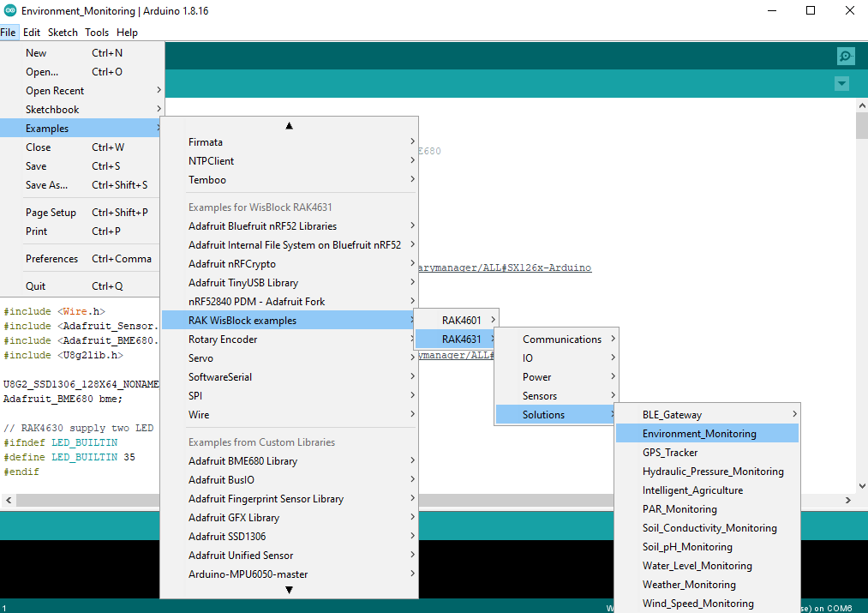Open the Serial Monitor magnifier icon
Viewport: 868px width, 613px height.
point(846,57)
